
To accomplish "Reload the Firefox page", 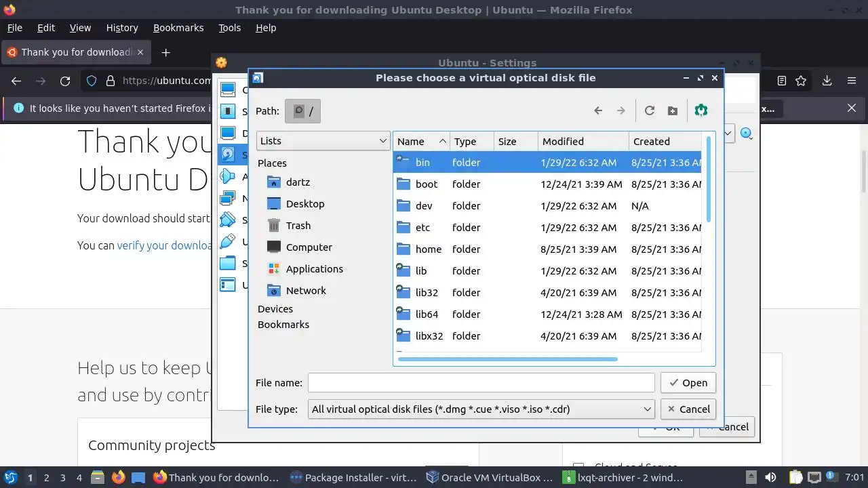I will 65,81.
